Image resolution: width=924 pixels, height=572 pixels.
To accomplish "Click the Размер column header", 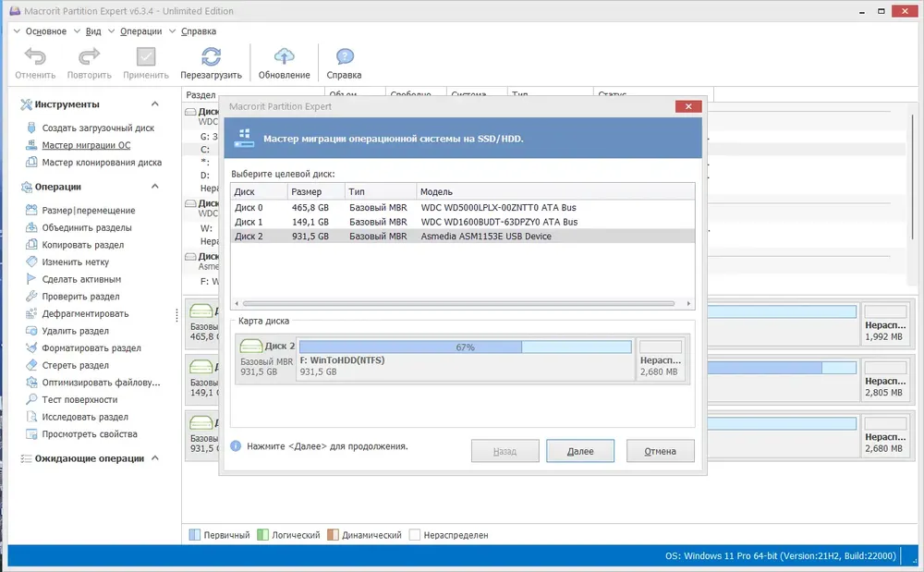I will tap(316, 192).
